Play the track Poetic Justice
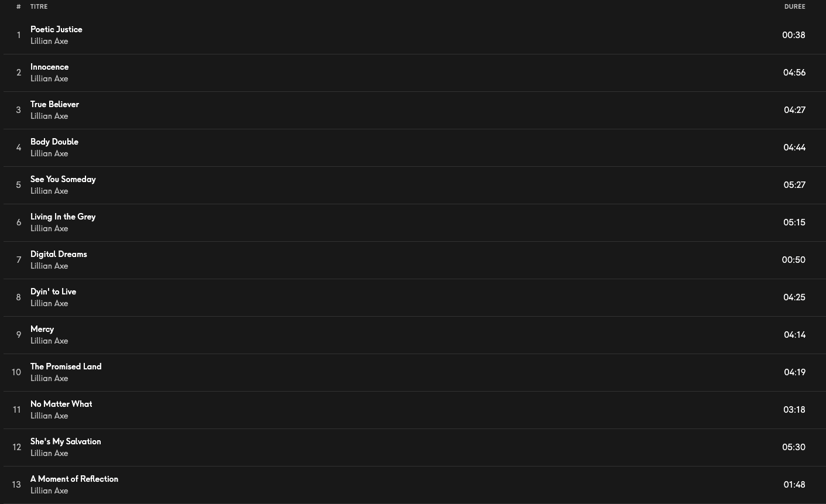Image resolution: width=826 pixels, height=504 pixels. click(x=56, y=29)
